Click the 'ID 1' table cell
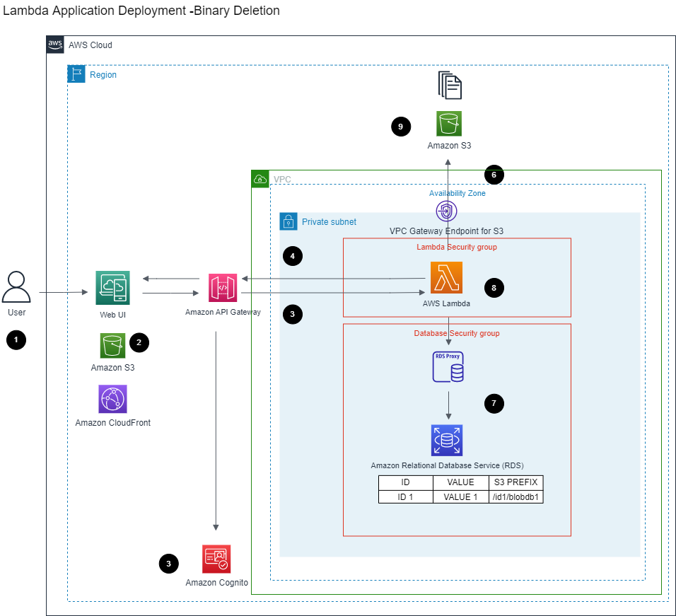 click(x=406, y=496)
